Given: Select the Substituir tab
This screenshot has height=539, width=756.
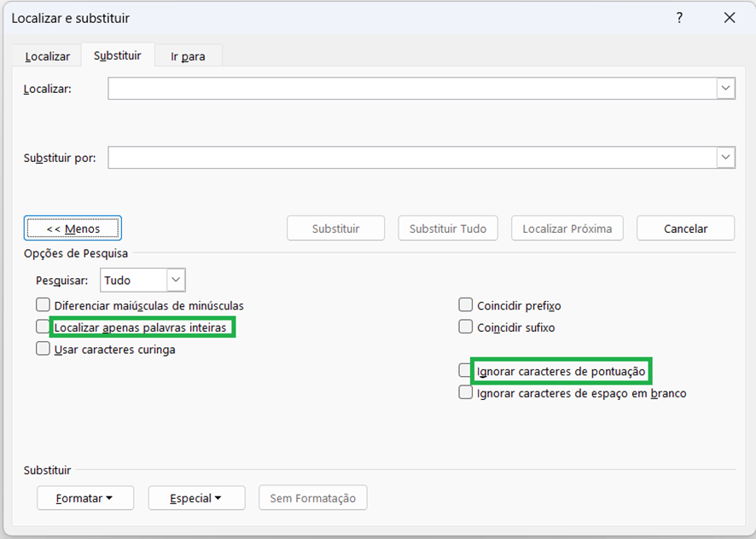Looking at the screenshot, I should pos(118,55).
